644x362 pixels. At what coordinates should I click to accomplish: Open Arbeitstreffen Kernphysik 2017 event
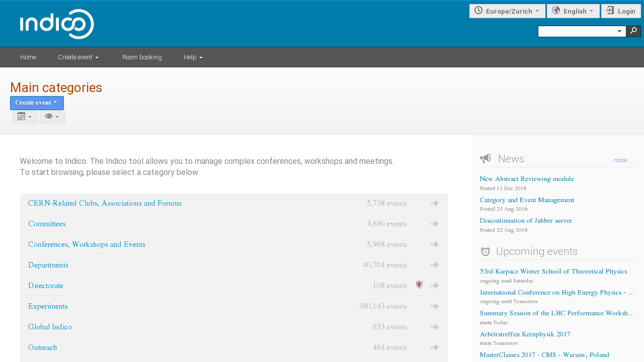[x=525, y=334]
